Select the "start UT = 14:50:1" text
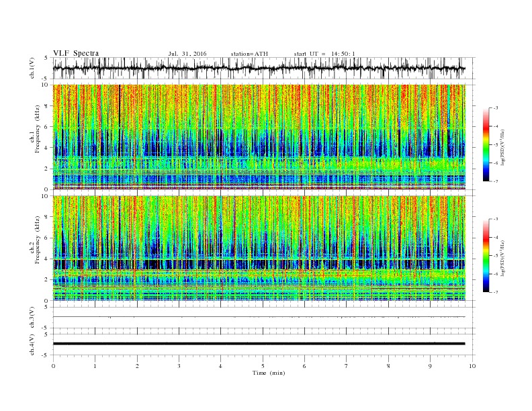Viewport: 532px width, 411px height. pos(324,54)
